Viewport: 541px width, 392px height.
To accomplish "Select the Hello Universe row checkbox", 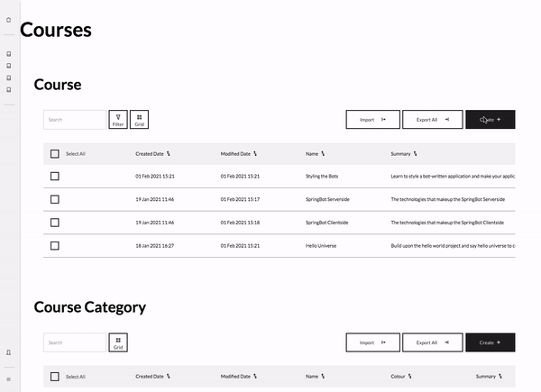I will [x=55, y=245].
